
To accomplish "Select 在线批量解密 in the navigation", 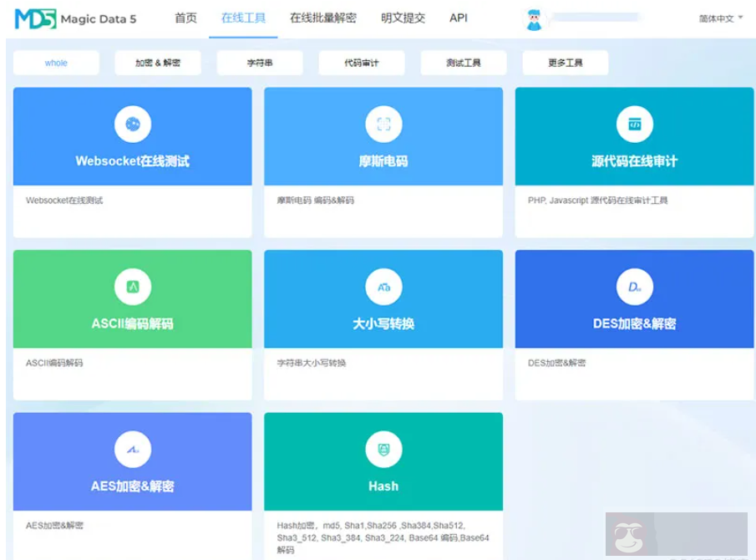I will (x=325, y=18).
